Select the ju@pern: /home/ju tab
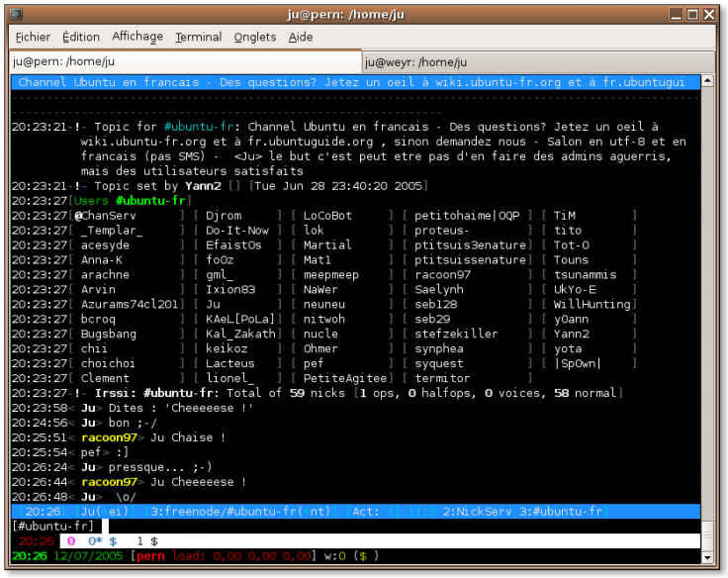728x578 pixels. 64,61
